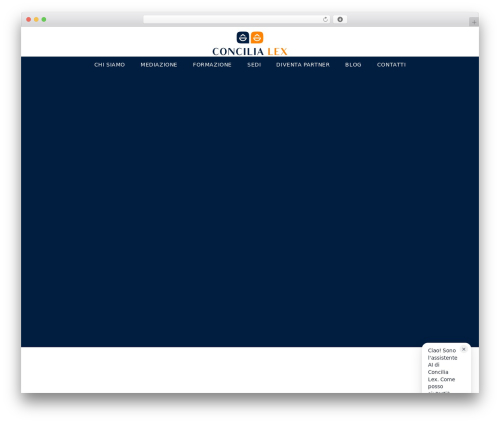Reload the page in browser toolbar
Screen dimensions: 500x423
(325, 19)
